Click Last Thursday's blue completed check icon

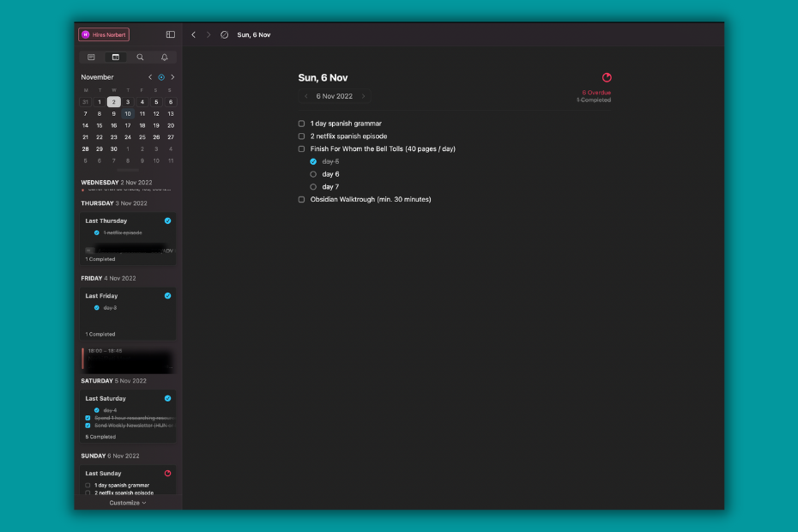167,221
